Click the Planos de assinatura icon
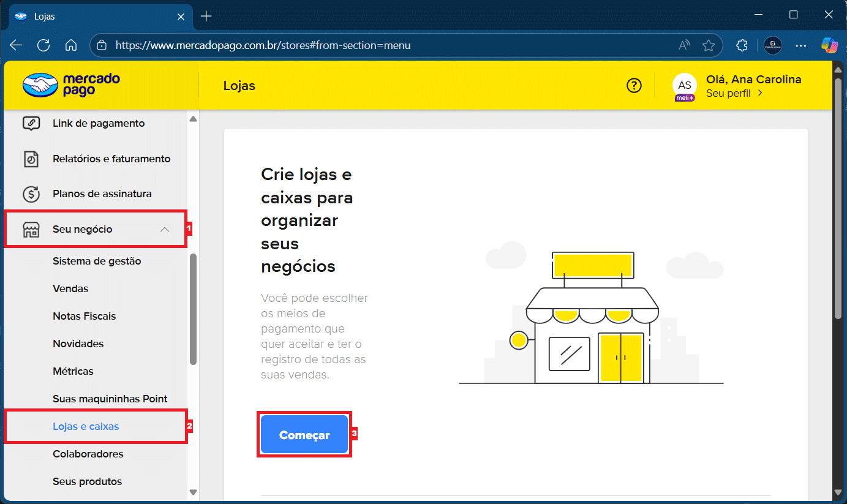Viewport: 847px width, 504px height. click(31, 194)
